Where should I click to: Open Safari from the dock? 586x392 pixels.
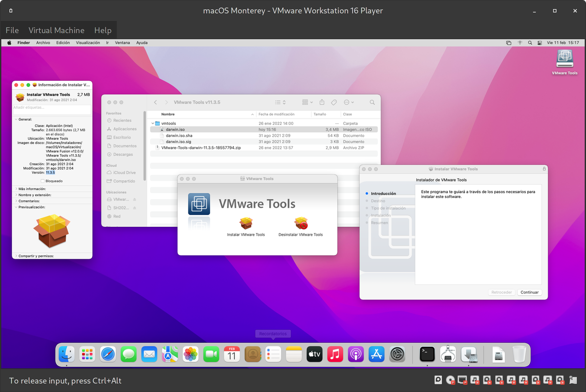[x=108, y=354]
